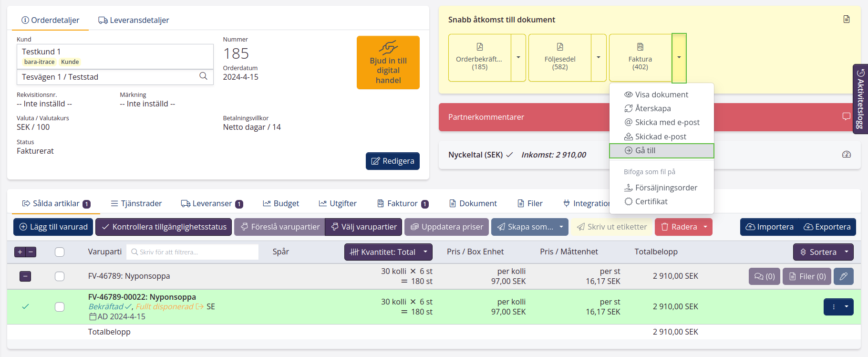
Task: Open the Nyckeltal dashboard gauge icon
Action: click(846, 155)
